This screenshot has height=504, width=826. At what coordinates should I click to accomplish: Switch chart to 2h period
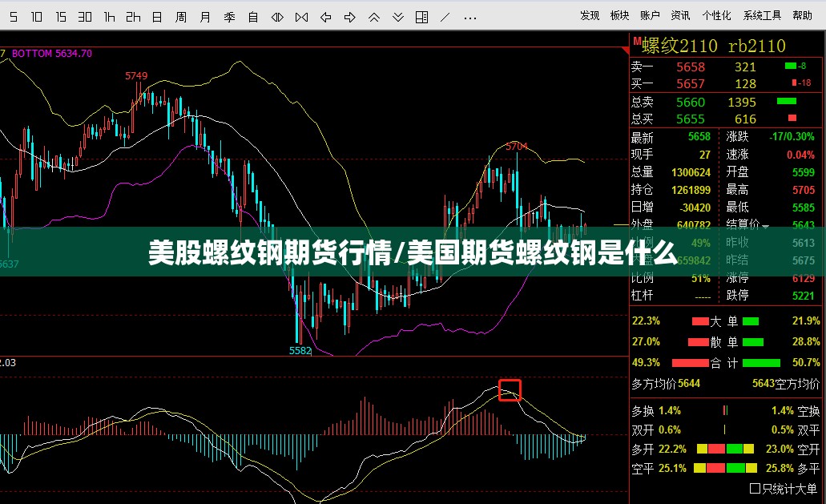coord(133,18)
